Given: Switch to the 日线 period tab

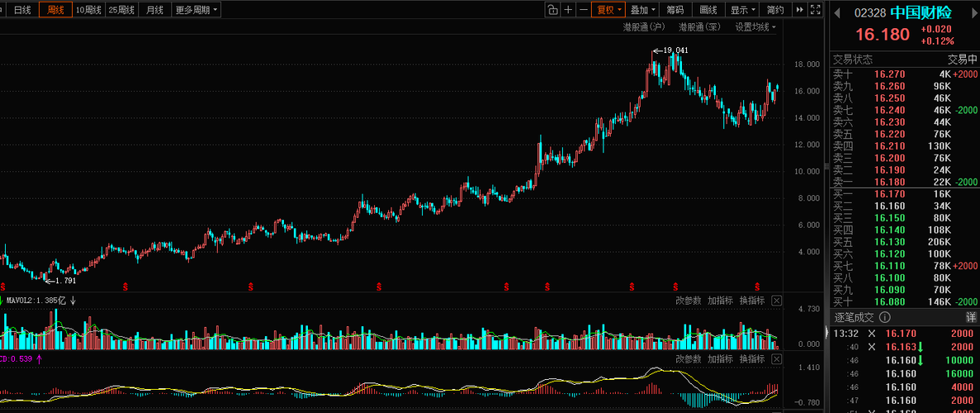Looking at the screenshot, I should click(x=21, y=9).
